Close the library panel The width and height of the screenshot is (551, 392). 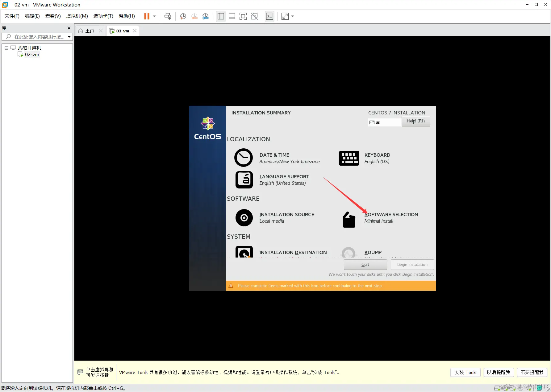(69, 28)
